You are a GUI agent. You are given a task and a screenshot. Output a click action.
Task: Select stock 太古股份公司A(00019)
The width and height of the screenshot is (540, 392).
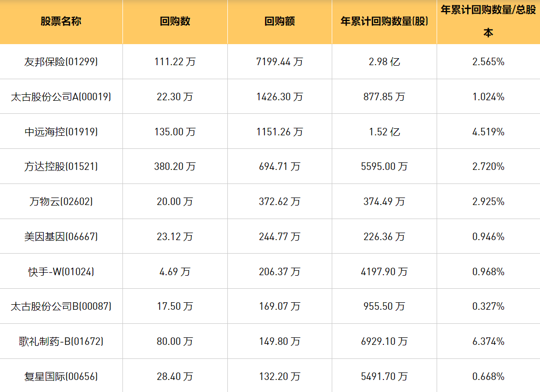[61, 97]
